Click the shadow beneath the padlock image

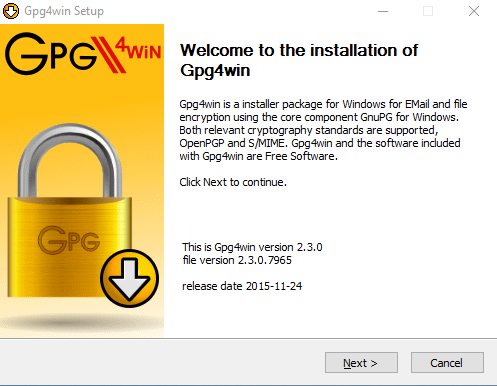[80, 322]
